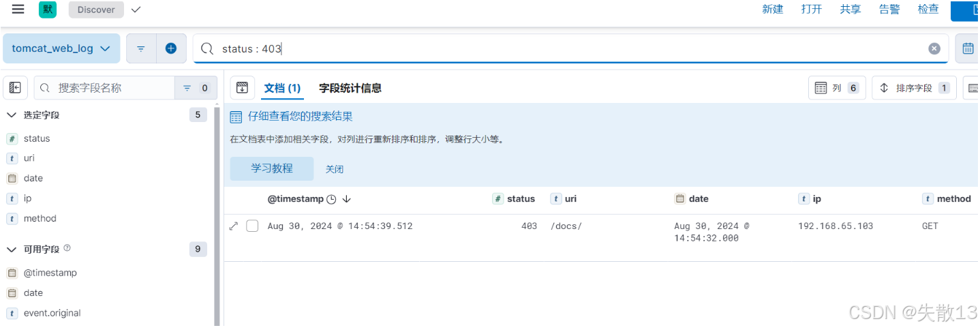Screen dimensions: 980x330
Task: Click 共享 in the top menu
Action: [x=850, y=10]
